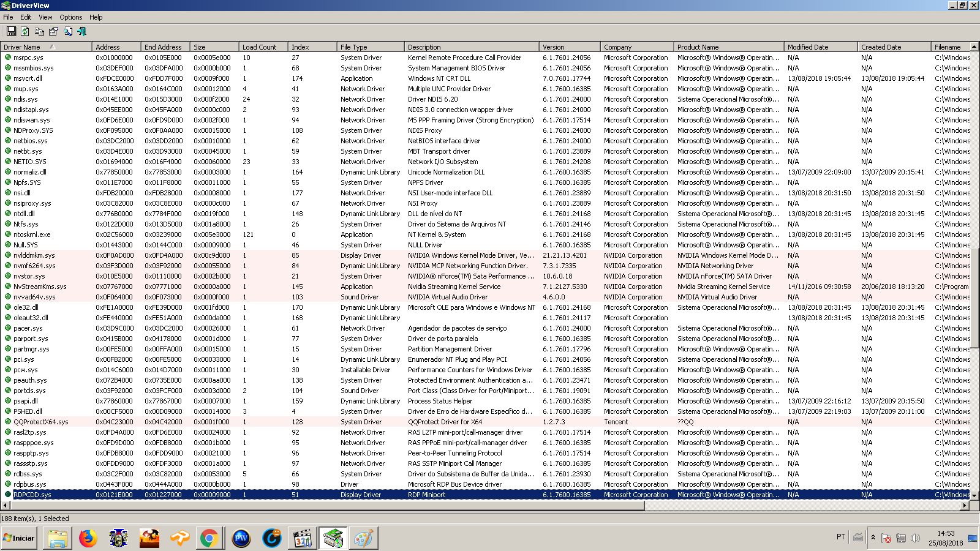Click the vertical scrollbar down arrow

(x=974, y=495)
